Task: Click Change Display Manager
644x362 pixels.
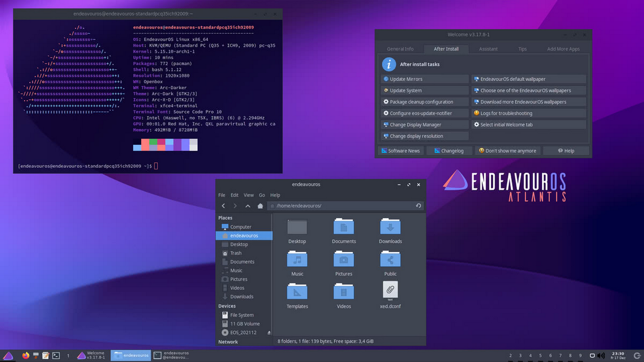Action: pos(425,125)
